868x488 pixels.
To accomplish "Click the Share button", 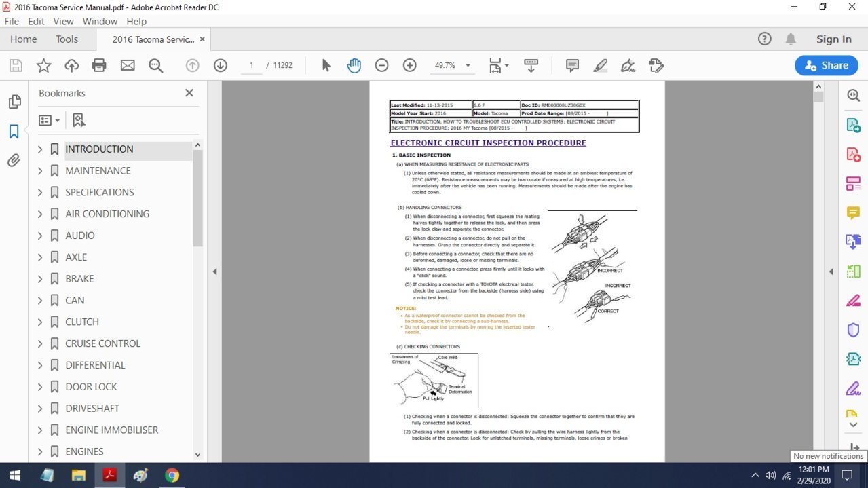I will 826,66.
